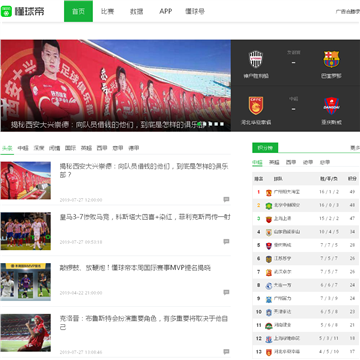Show 西甲 league in standings panel
Screen dimensions: 360x360
click(x=291, y=162)
